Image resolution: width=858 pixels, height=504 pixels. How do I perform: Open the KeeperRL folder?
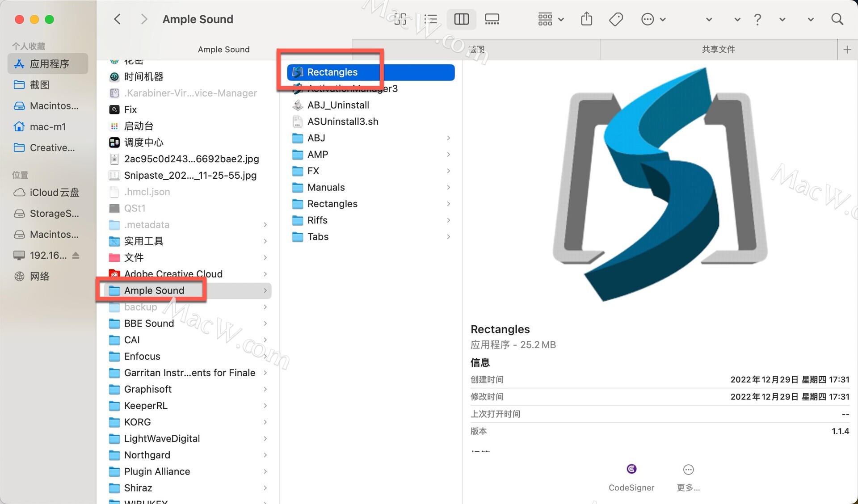coord(188,406)
